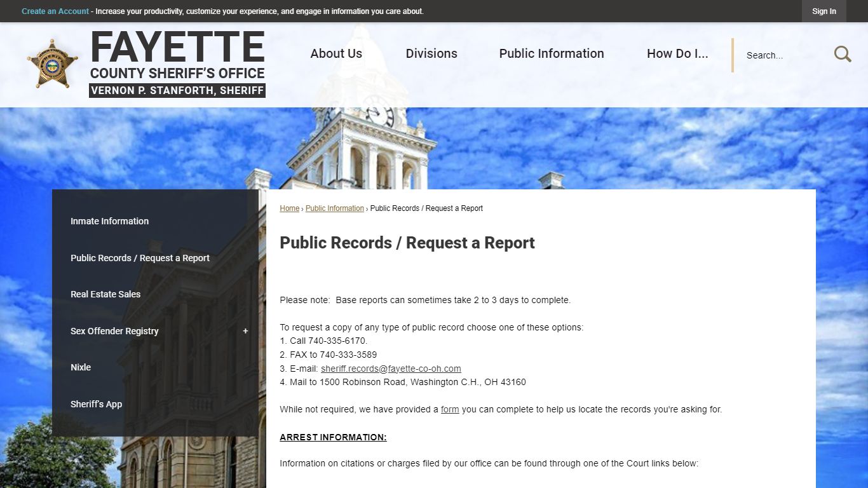
Task: Open Real Estate Sales in sidebar
Action: coord(105,294)
